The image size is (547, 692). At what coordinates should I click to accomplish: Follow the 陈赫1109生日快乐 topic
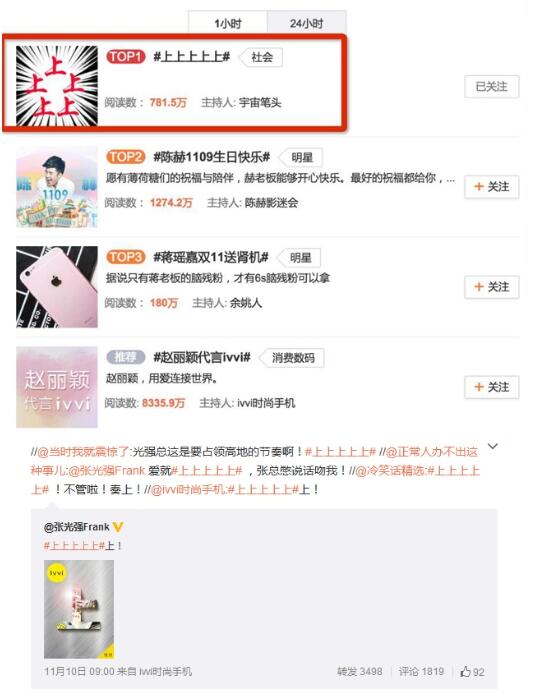point(491,187)
